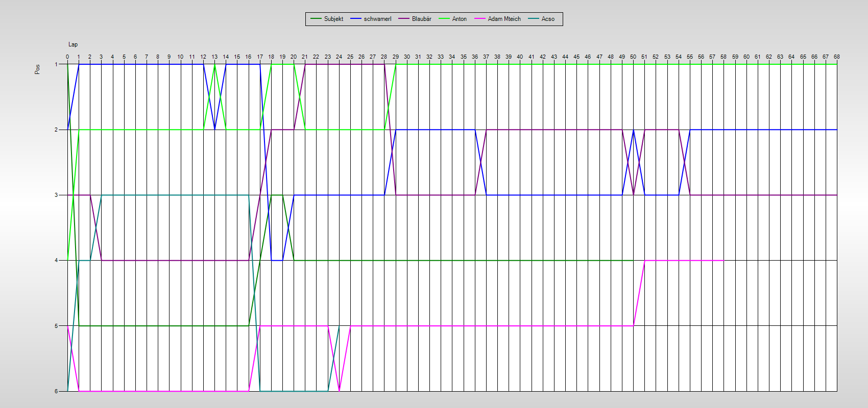Click the magenta Adam Mteich legend line

tap(479, 19)
